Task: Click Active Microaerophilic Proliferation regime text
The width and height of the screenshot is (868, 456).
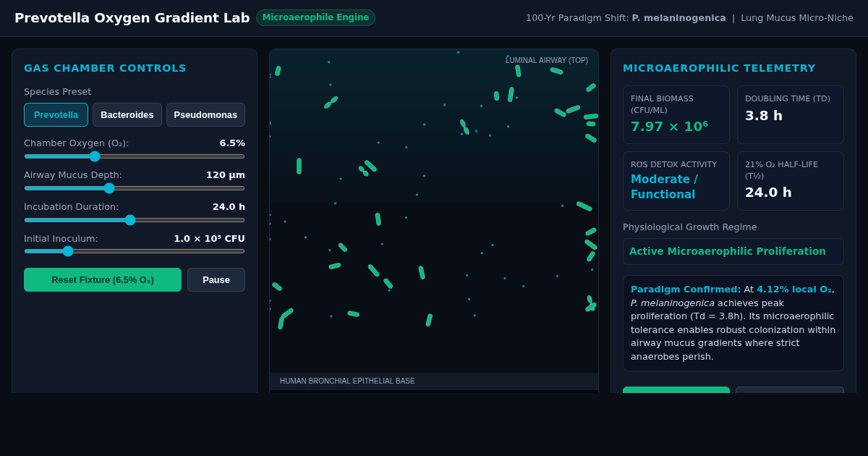Action: (728, 251)
